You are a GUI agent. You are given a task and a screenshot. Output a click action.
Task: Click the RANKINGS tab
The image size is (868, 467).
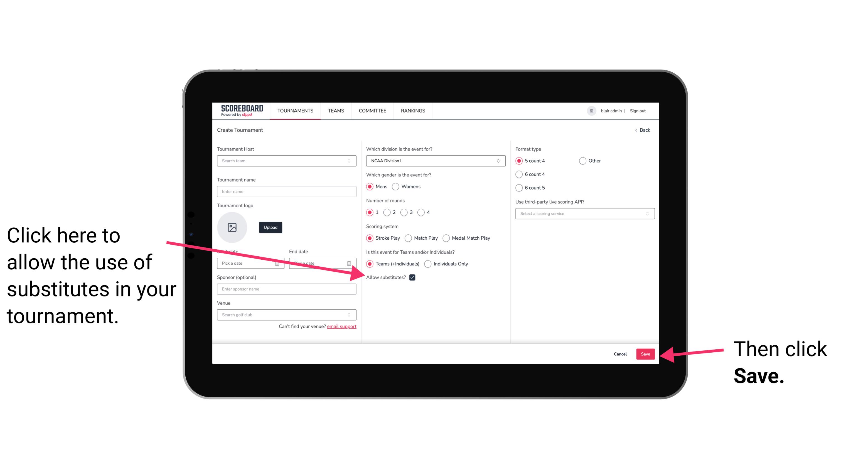tap(413, 110)
